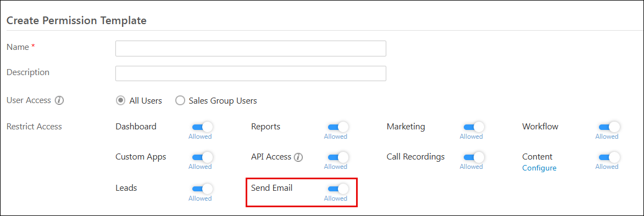
Task: Click the Marketing label text
Action: [x=406, y=127]
